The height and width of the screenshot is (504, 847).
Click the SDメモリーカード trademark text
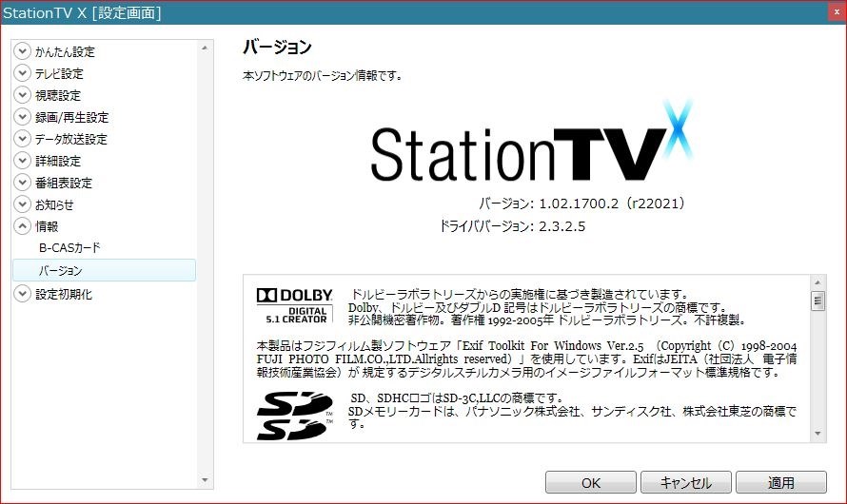coord(573,417)
